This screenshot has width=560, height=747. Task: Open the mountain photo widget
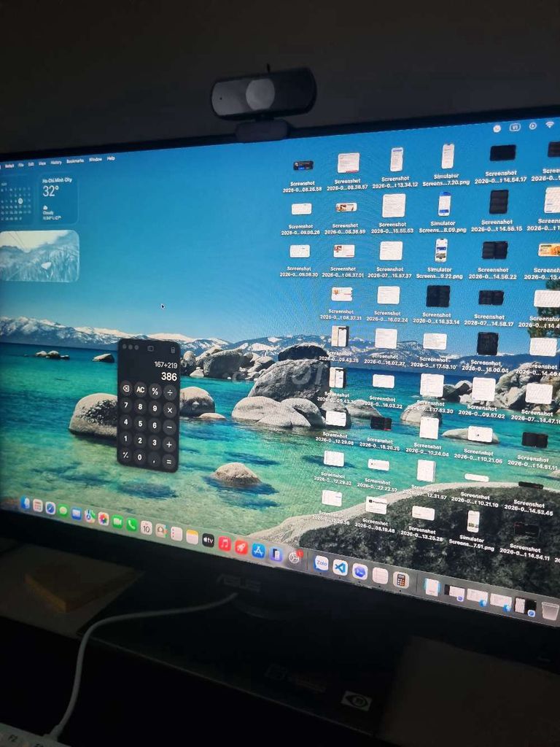(x=39, y=256)
